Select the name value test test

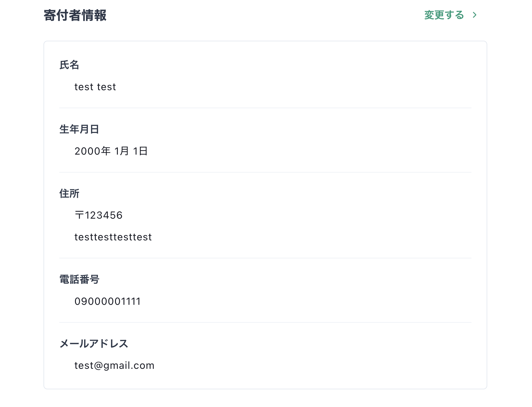(x=95, y=87)
